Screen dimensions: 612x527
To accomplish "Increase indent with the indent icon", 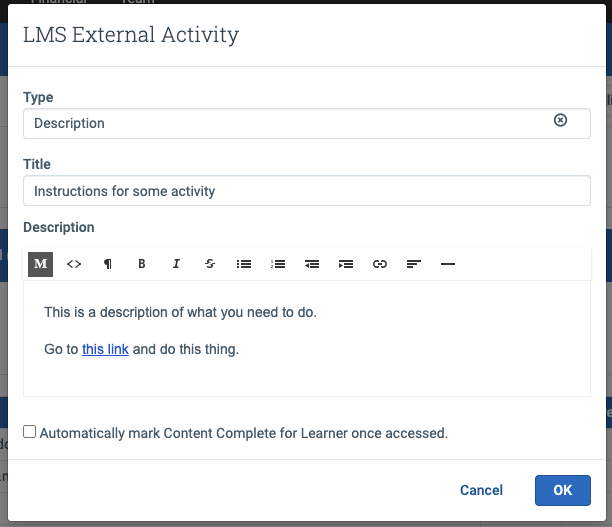I will pos(346,264).
